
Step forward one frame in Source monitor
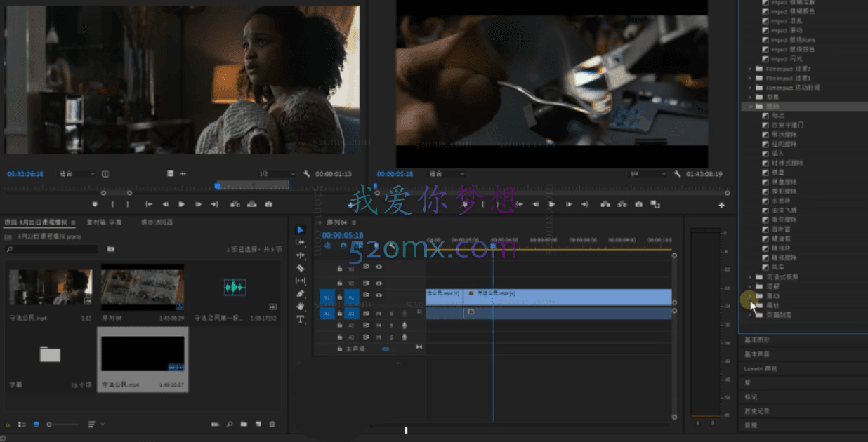pos(198,204)
